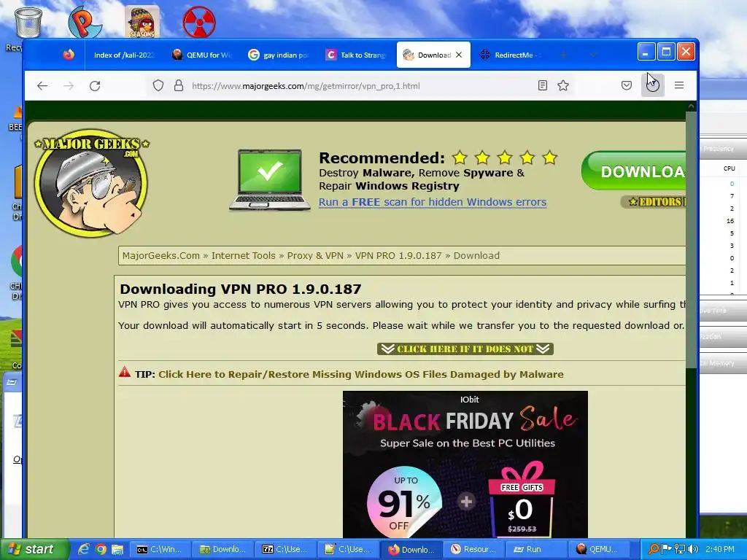Open tracking protection shield icon
The height and width of the screenshot is (560, 747).
point(158,86)
